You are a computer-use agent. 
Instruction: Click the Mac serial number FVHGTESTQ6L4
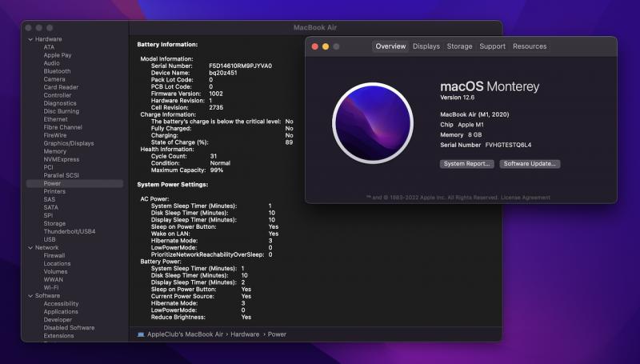pos(508,145)
